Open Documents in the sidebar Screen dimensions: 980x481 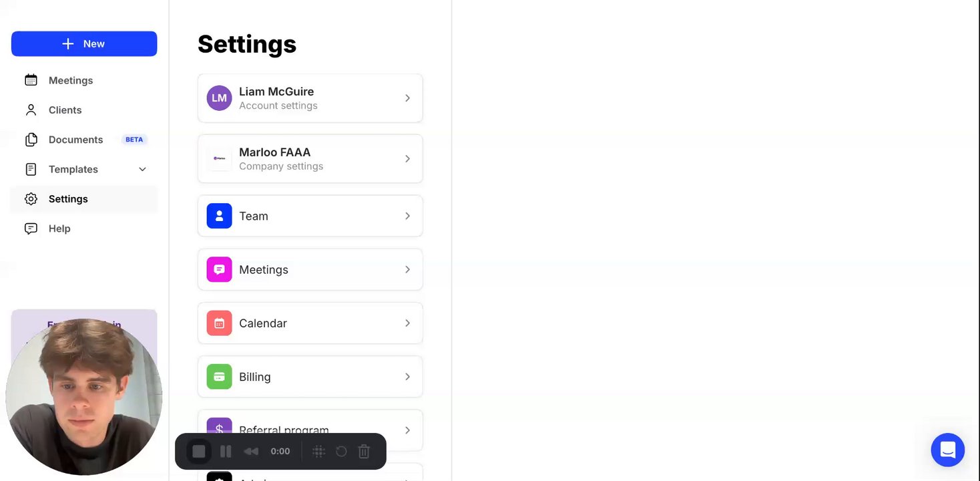coord(75,140)
